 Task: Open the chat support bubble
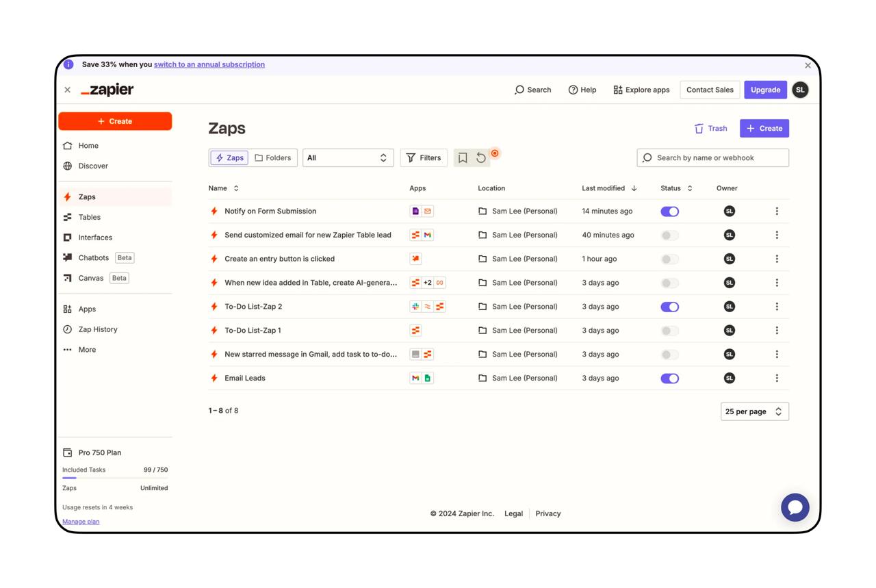795,507
